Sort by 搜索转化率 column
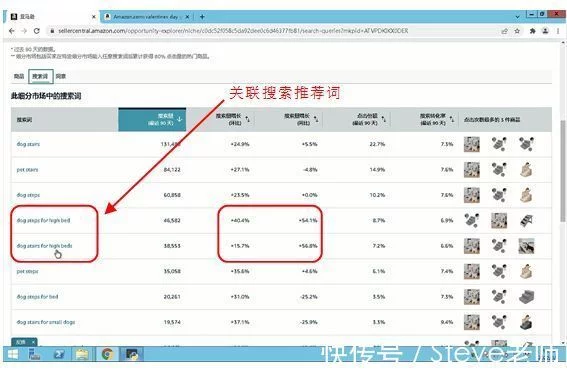The width and height of the screenshot is (567, 373). click(437, 119)
